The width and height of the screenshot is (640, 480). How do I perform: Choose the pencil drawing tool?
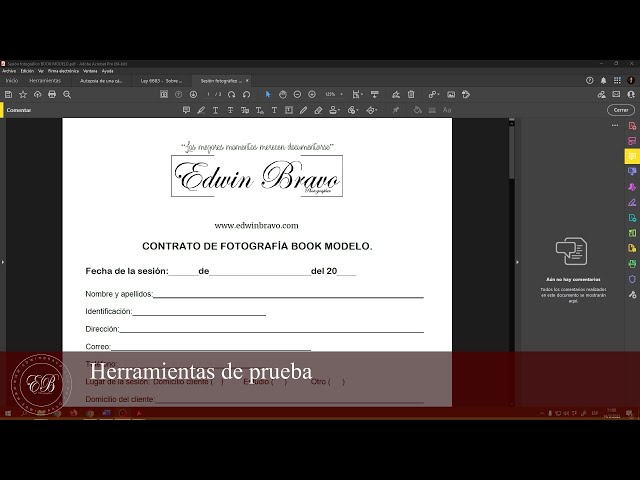[x=303, y=110]
